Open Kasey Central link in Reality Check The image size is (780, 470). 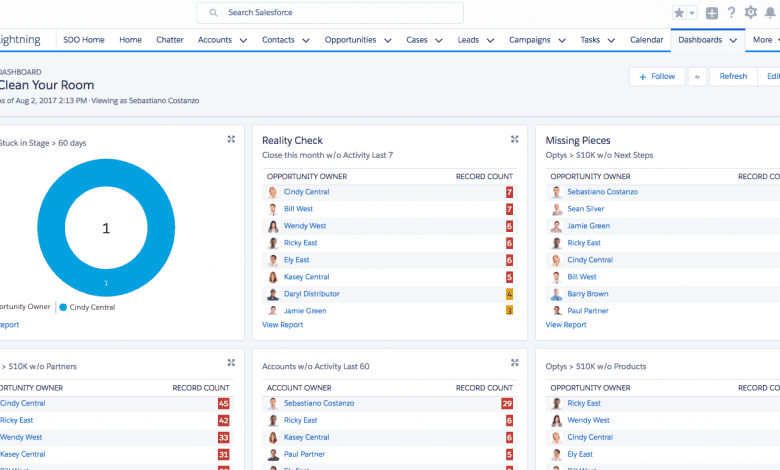pos(306,277)
